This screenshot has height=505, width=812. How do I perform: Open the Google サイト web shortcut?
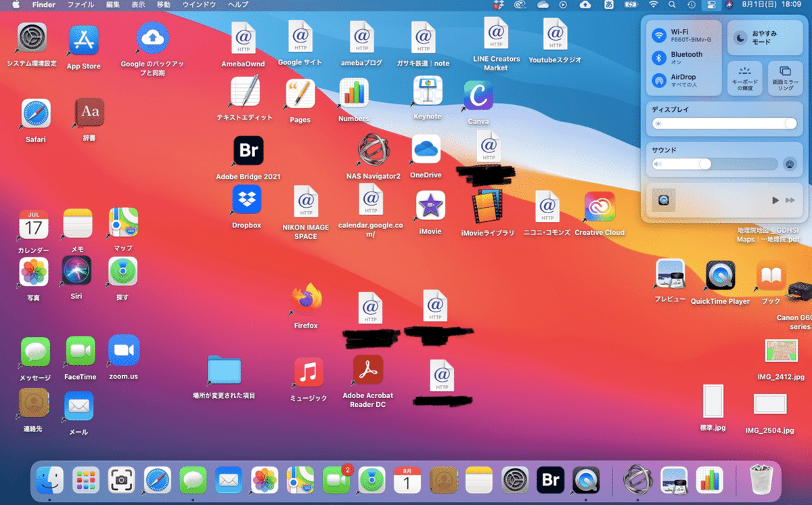pyautogui.click(x=300, y=37)
